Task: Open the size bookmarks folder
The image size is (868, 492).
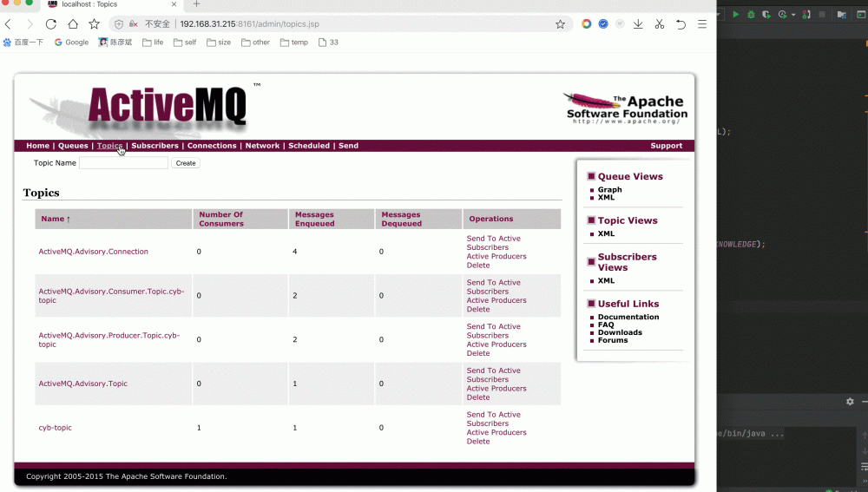Action: pyautogui.click(x=219, y=42)
